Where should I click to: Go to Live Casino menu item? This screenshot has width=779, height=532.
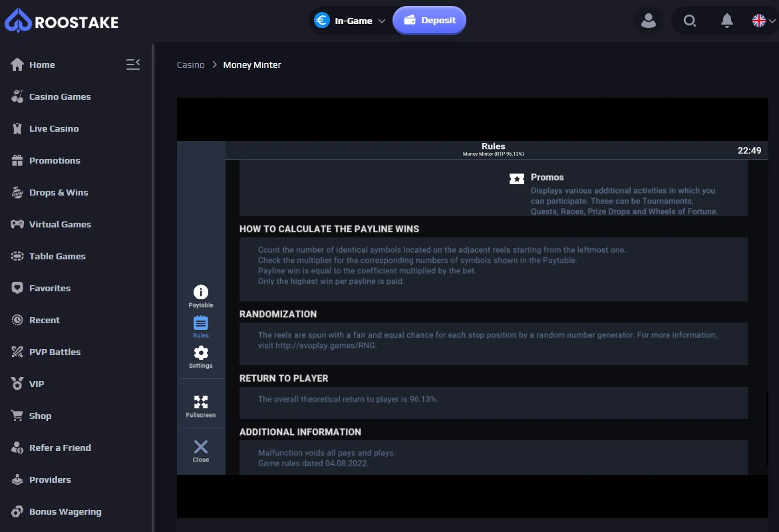point(54,128)
